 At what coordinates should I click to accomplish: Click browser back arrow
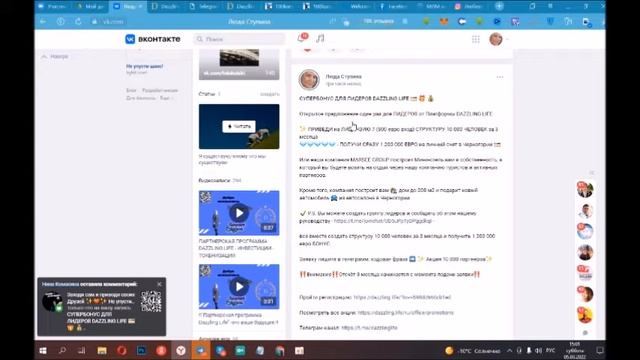click(x=43, y=21)
